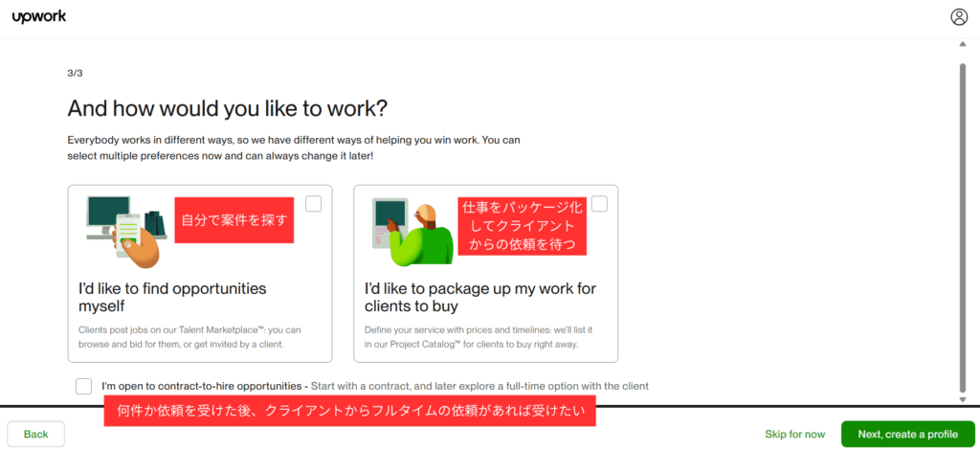
Task: Click "I'd like to package up my work" heading
Action: coord(480,297)
